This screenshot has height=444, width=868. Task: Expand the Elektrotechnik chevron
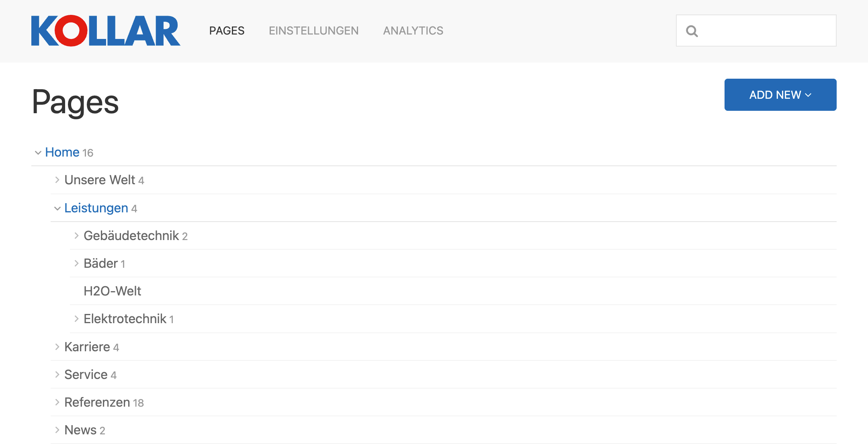tap(76, 319)
